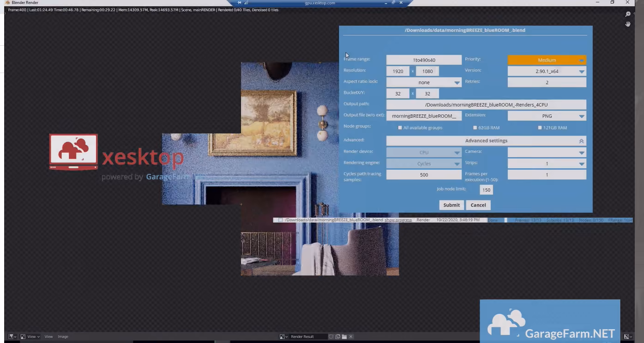Click the job row's Done progress bar

pos(496,220)
